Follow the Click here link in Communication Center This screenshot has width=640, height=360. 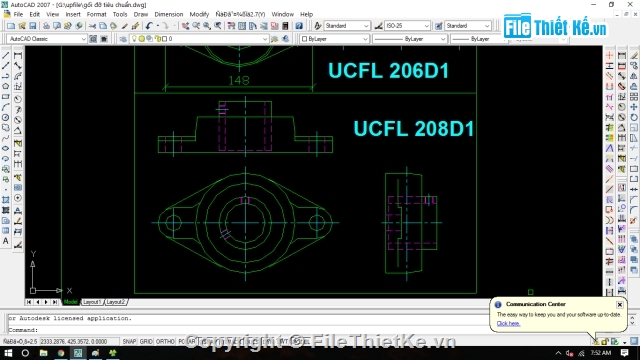pos(508,323)
